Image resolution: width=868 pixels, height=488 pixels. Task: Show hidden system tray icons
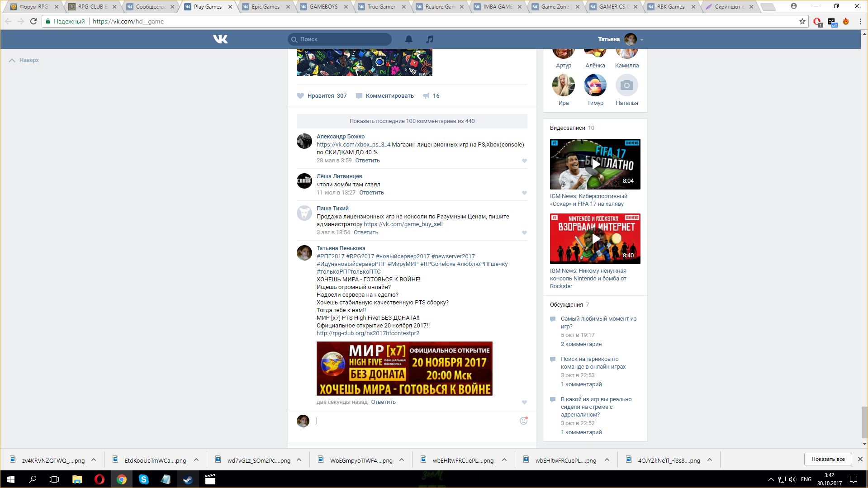click(x=771, y=479)
